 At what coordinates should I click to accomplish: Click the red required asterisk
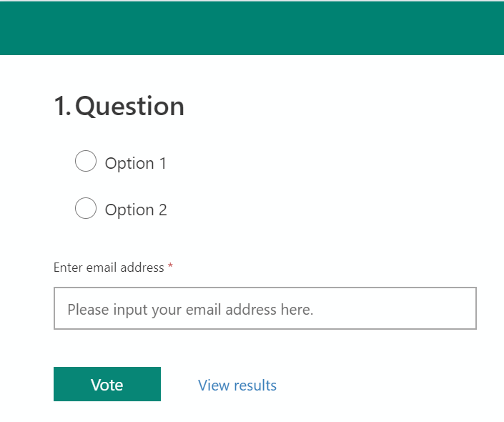[170, 268]
